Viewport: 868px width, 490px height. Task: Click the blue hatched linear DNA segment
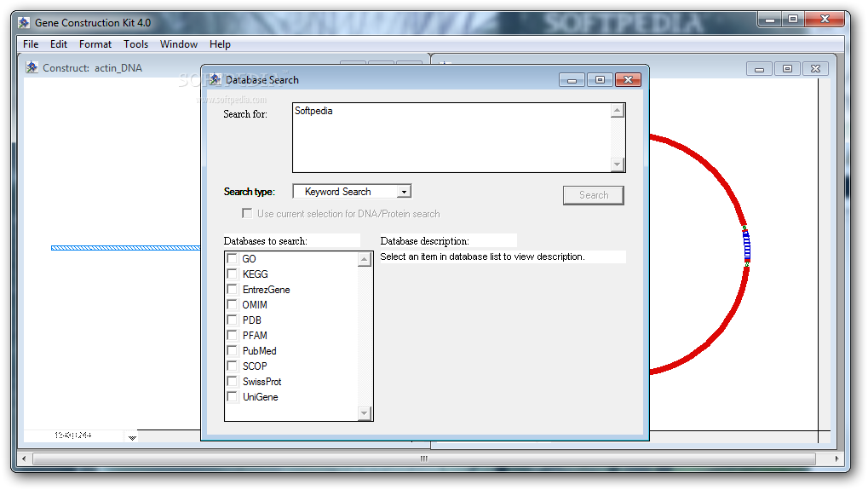click(126, 248)
